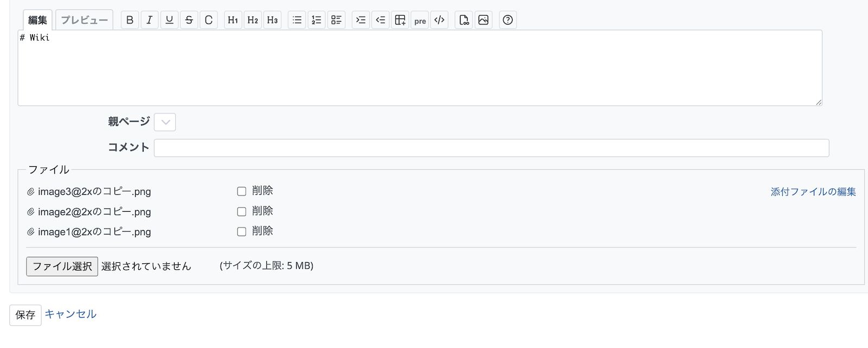Open the 親ページ dropdown
868x348 pixels.
(165, 122)
